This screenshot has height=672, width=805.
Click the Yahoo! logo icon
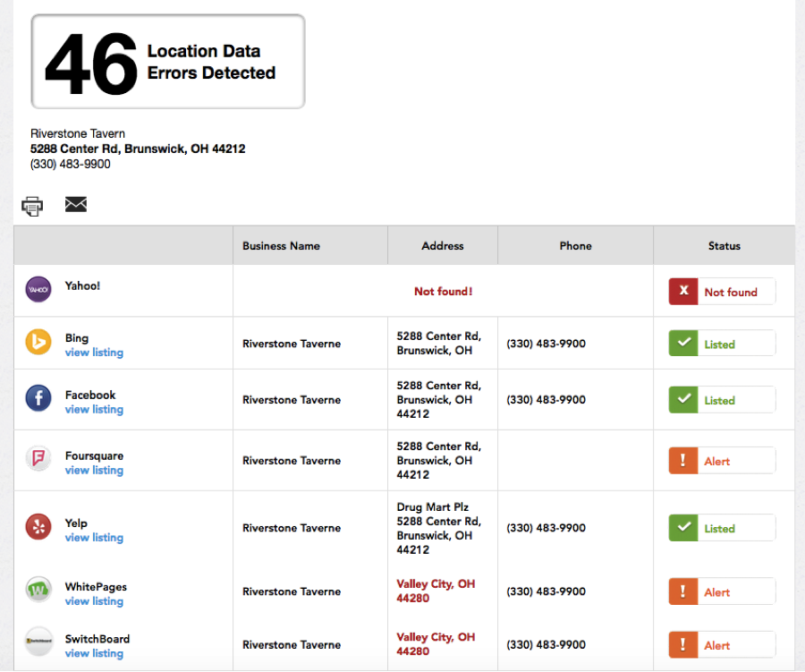38,289
